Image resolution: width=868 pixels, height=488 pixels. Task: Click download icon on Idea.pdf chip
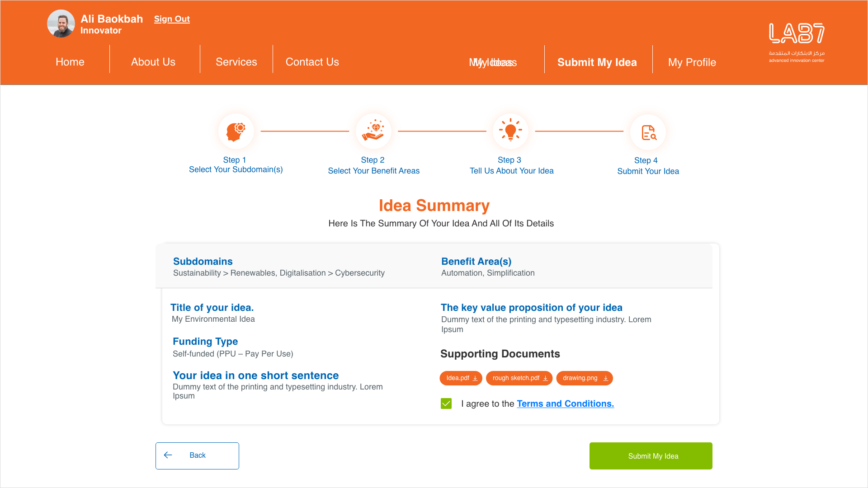(475, 379)
